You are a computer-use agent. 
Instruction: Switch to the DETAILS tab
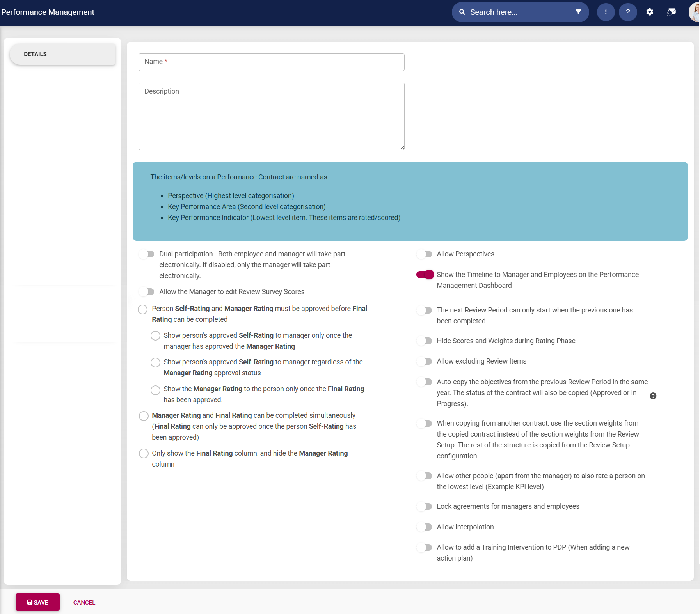click(x=35, y=54)
